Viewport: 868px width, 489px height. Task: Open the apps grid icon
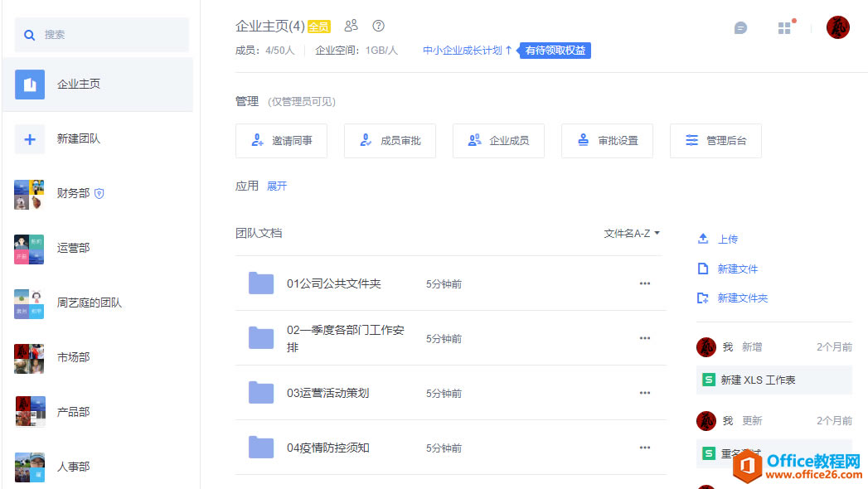click(x=784, y=28)
